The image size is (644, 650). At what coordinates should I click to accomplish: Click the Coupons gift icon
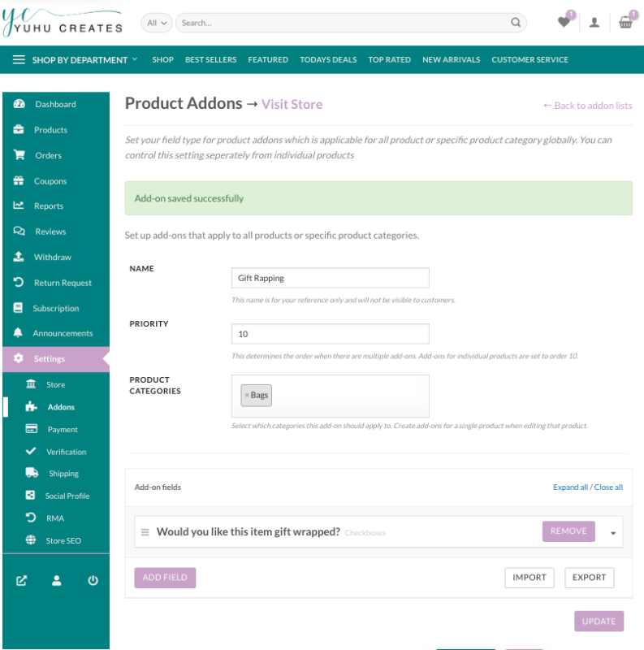[x=19, y=180]
